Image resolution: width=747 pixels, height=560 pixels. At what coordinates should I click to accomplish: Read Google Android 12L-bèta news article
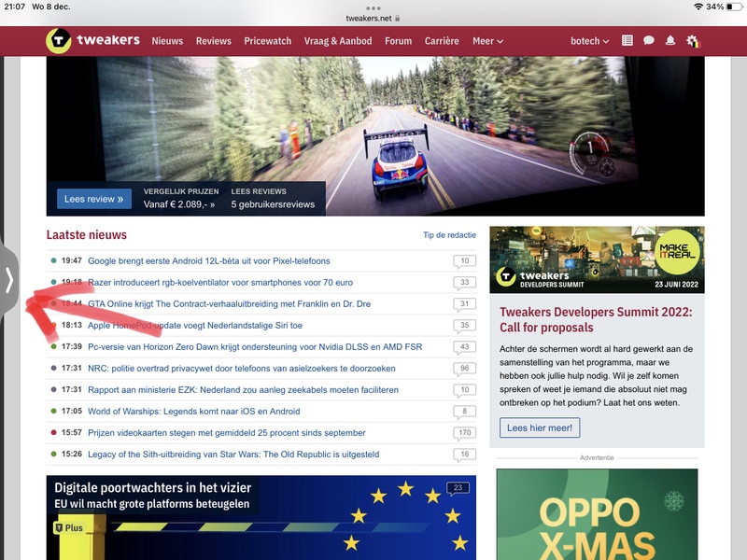(208, 261)
